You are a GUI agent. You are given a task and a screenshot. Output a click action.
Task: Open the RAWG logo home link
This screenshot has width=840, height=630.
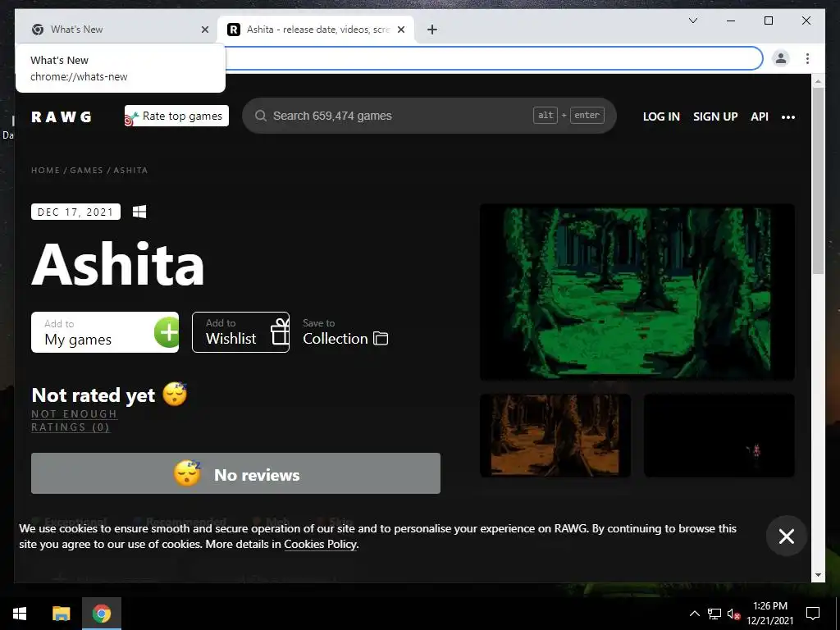[x=61, y=116]
